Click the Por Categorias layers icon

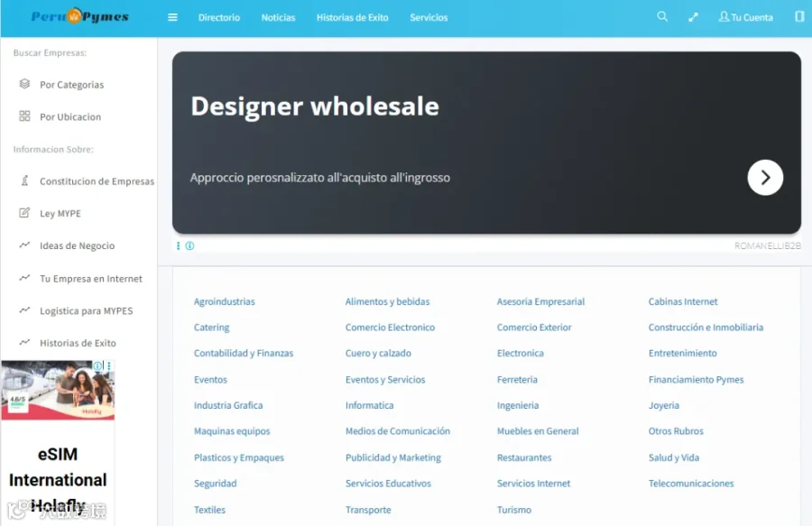[x=24, y=83]
